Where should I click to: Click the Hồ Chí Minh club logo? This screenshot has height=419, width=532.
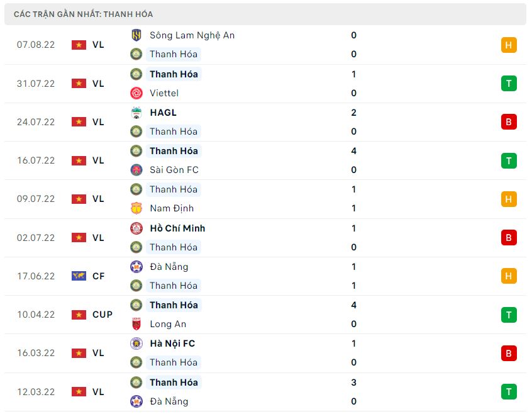(x=136, y=228)
